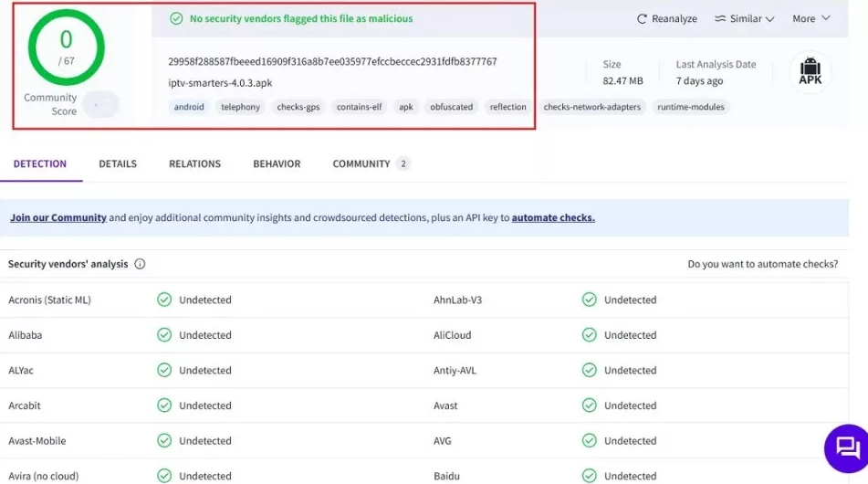This screenshot has height=484, width=868.
Task: Click the file hash 29958f288587... text
Action: [333, 61]
